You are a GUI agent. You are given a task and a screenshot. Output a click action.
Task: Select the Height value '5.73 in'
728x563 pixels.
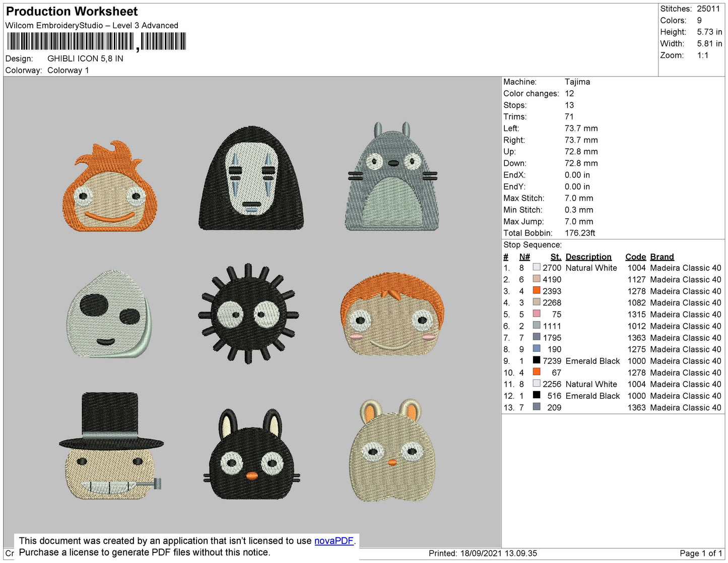click(709, 32)
